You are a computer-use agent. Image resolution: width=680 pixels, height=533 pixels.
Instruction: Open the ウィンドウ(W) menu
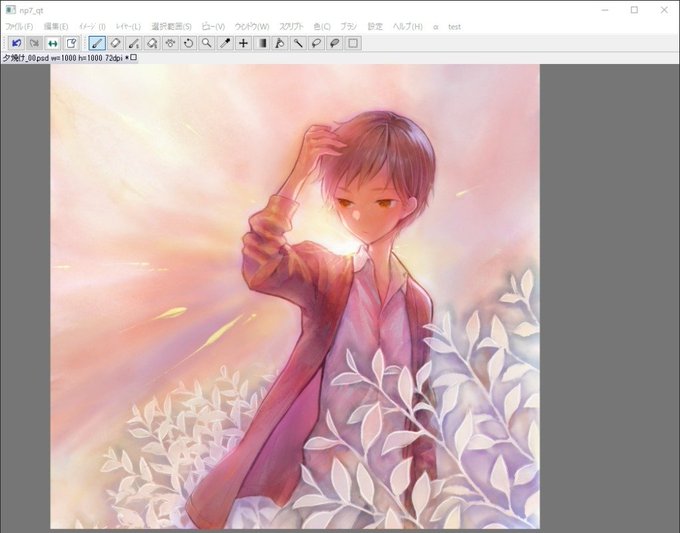tap(252, 27)
